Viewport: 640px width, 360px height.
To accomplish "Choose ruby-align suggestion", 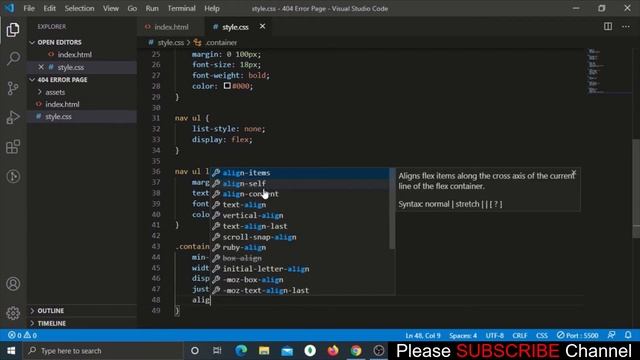I will [x=300, y=247].
